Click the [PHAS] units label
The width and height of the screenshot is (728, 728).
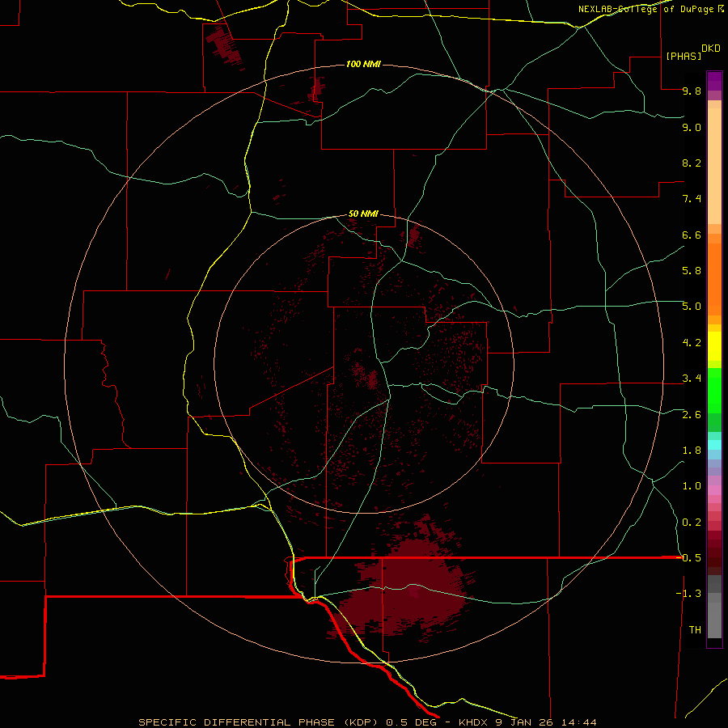[684, 56]
